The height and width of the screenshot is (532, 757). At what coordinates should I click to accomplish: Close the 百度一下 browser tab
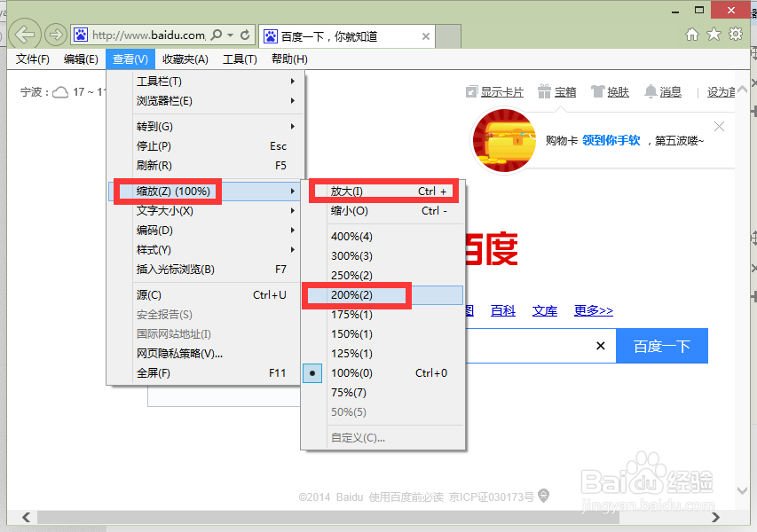[425, 36]
